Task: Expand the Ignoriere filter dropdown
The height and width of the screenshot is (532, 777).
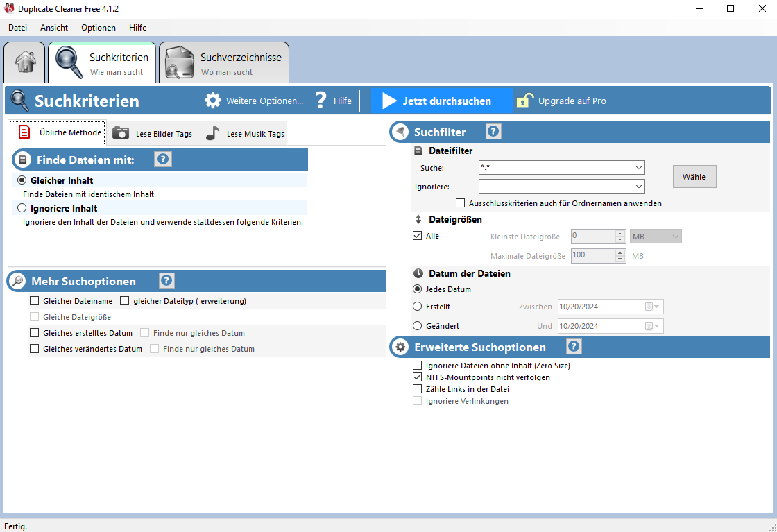Action: point(640,186)
